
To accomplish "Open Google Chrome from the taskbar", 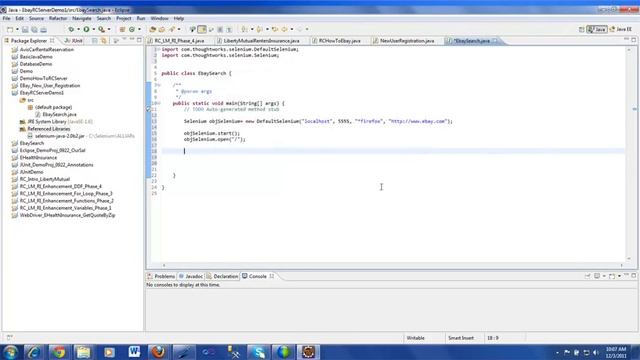I will [x=59, y=352].
